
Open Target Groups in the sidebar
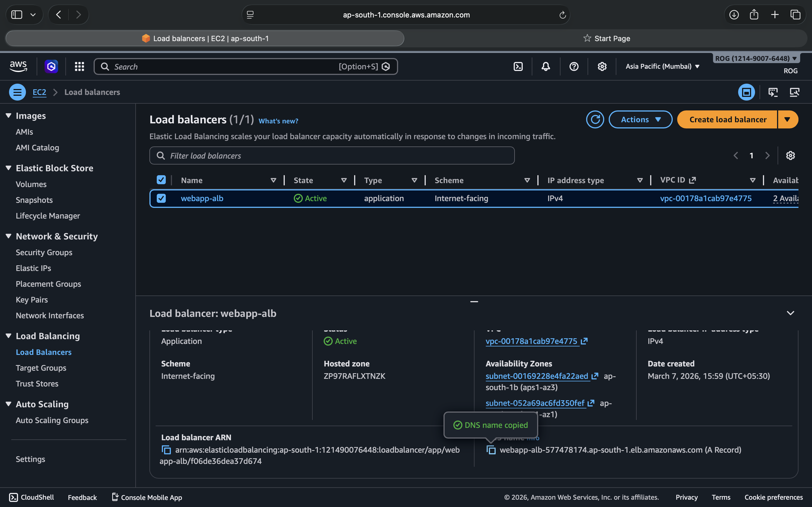click(41, 368)
